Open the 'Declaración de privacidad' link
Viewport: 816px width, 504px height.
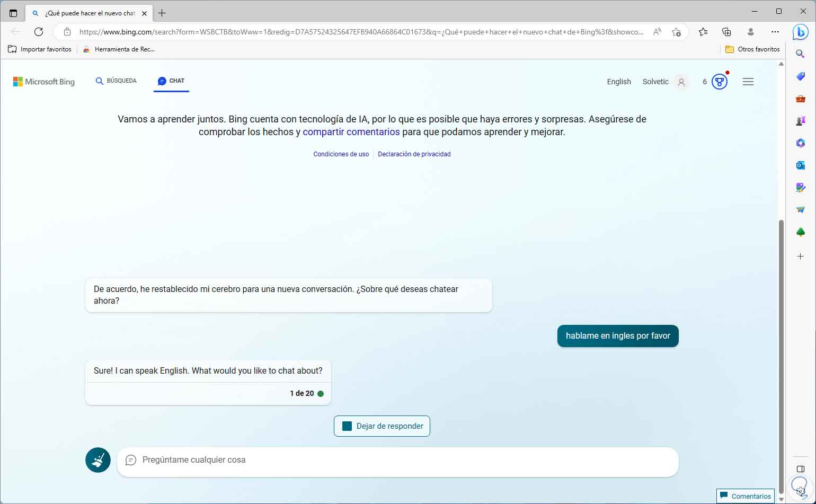[x=414, y=154]
